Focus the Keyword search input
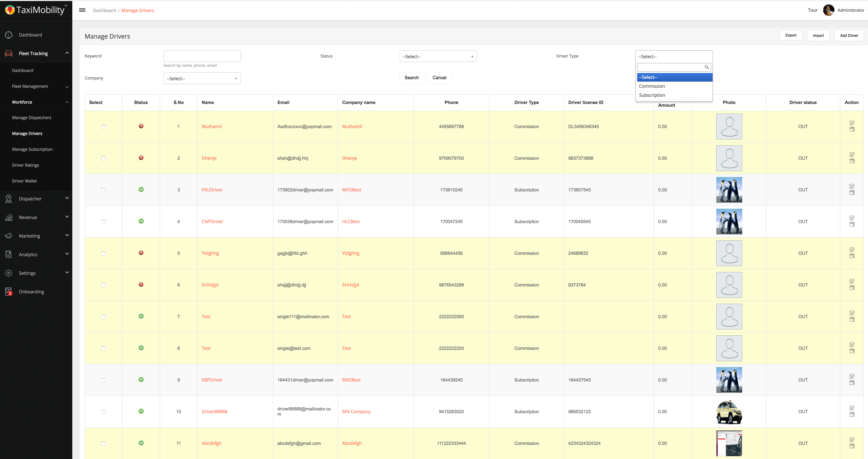Image resolution: width=868 pixels, height=459 pixels. click(x=202, y=56)
